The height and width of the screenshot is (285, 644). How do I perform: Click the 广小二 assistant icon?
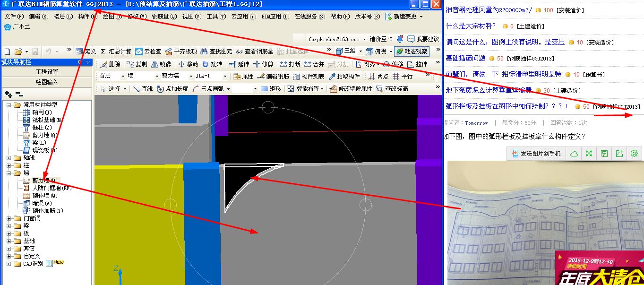(7, 27)
